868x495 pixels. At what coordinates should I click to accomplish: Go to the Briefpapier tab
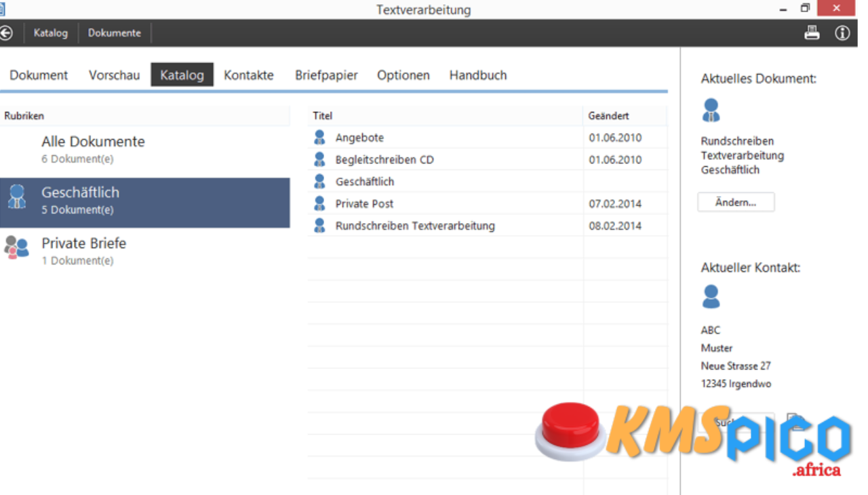pos(326,75)
